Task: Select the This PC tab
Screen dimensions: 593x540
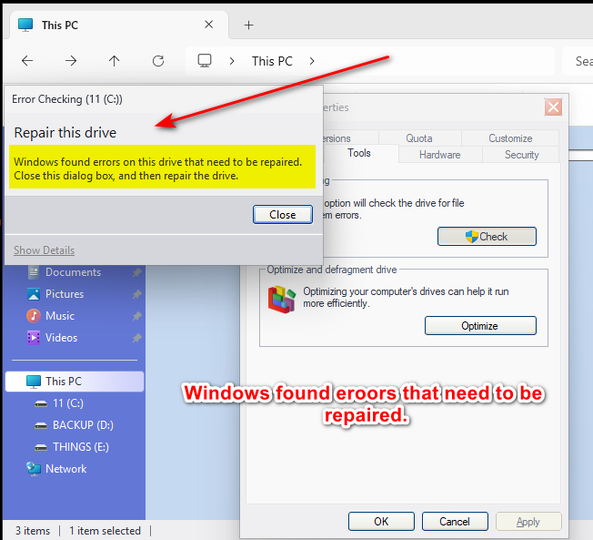Action: (119, 25)
